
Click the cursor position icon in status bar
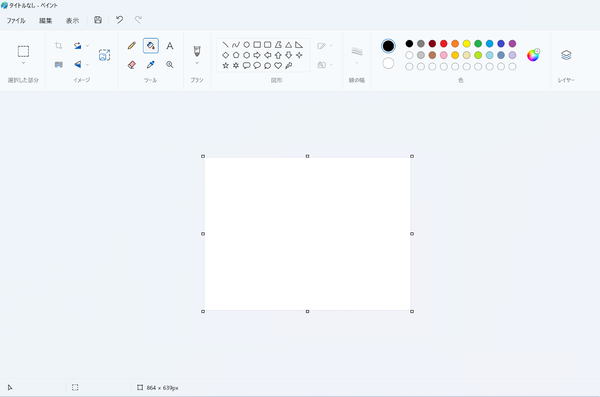click(10, 387)
